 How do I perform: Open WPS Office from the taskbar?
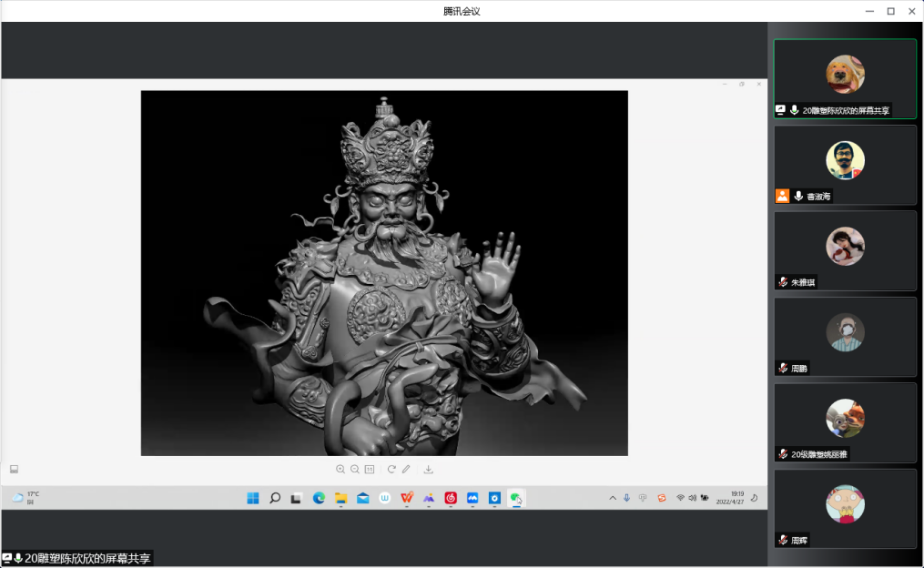(x=407, y=498)
